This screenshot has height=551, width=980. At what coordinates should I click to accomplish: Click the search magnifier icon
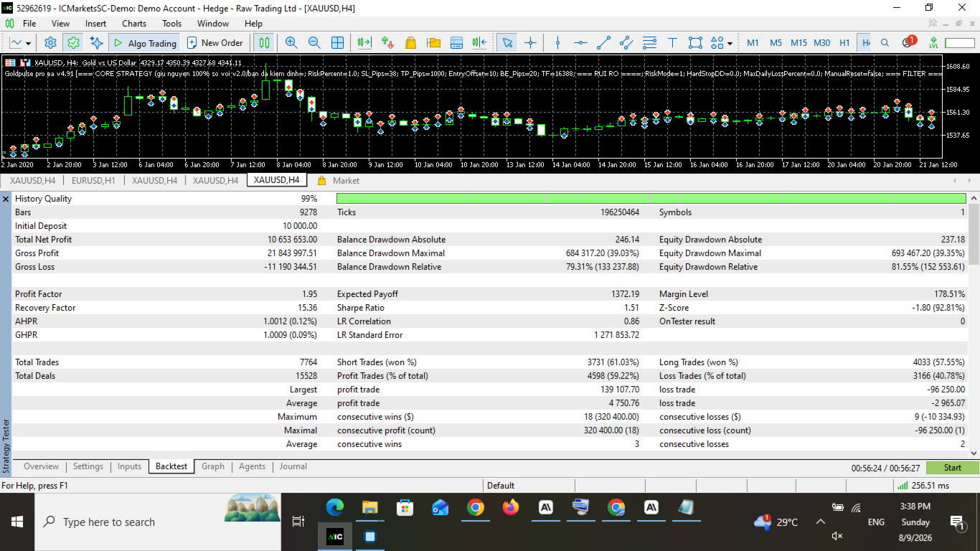pos(885,42)
